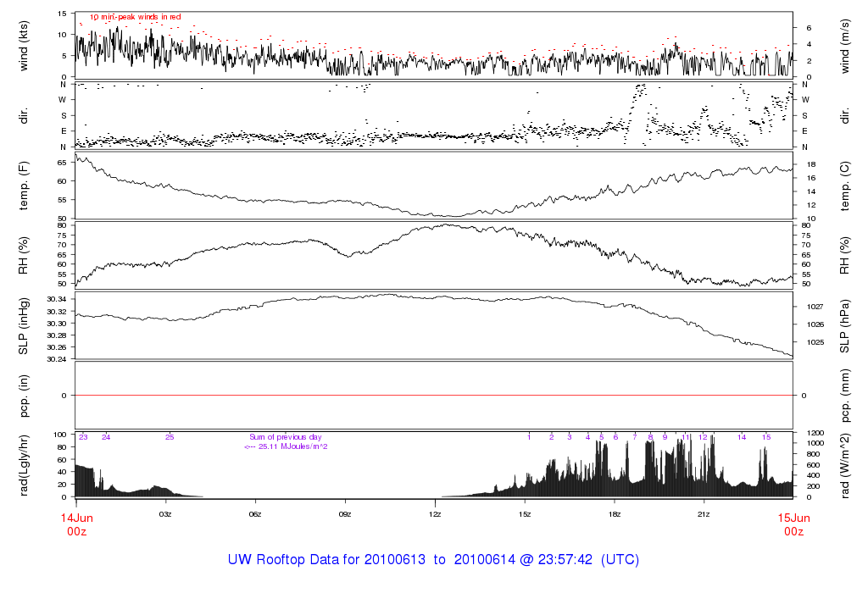Click the "rad (W/m^2)" axis label

[x=845, y=466]
